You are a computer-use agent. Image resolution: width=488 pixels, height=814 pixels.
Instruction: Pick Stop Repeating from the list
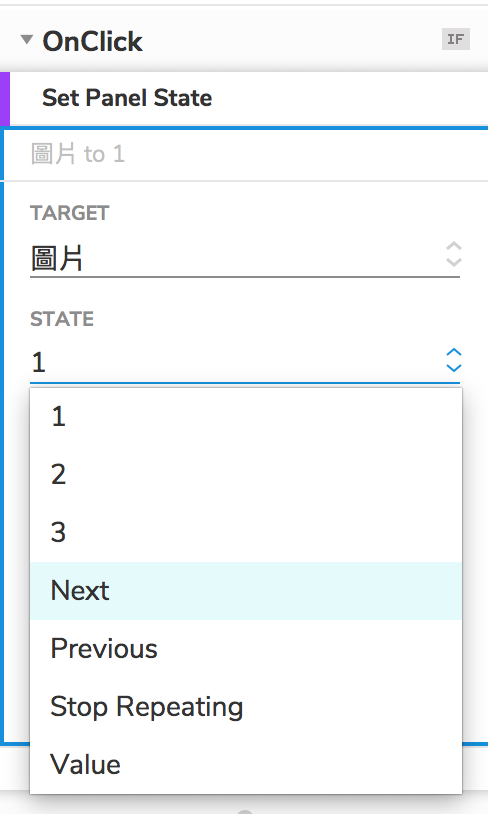(246, 707)
